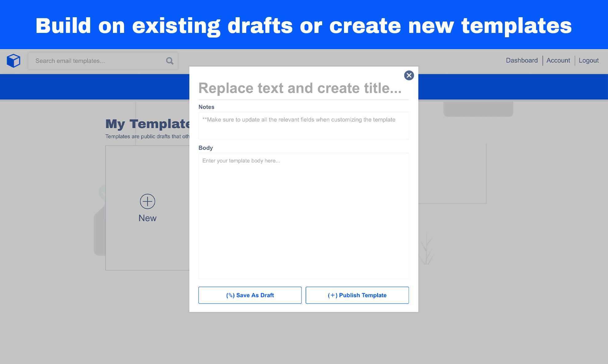608x364 pixels.
Task: Click the template title placeholder field
Action: coord(300,88)
